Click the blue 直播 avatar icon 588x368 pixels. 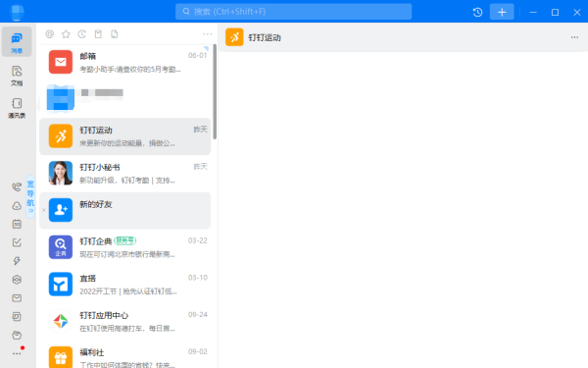[x=61, y=285]
